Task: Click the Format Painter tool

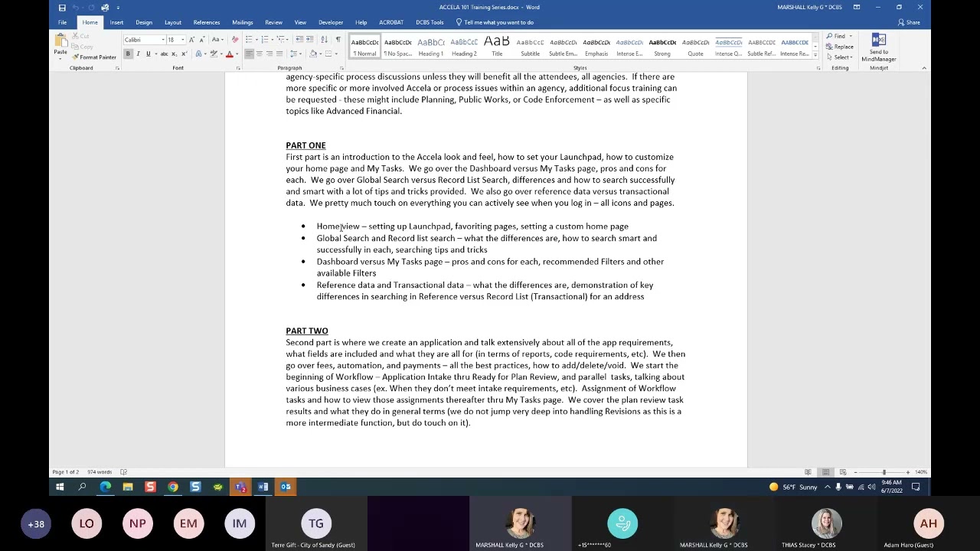Action: pos(94,57)
